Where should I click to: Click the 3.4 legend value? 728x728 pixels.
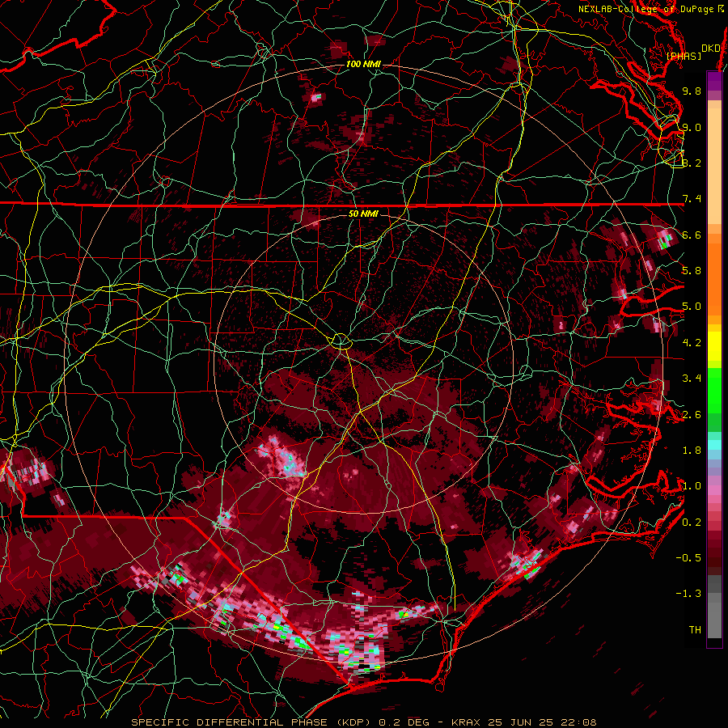[692, 379]
